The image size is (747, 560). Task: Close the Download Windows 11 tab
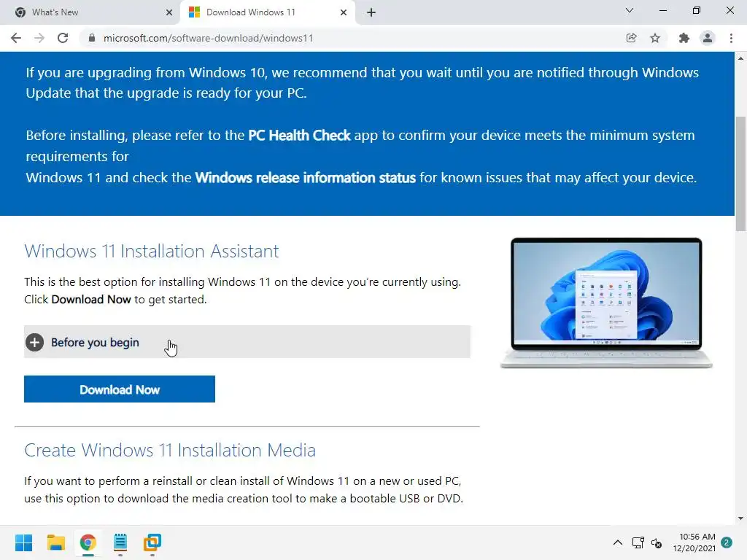click(344, 12)
